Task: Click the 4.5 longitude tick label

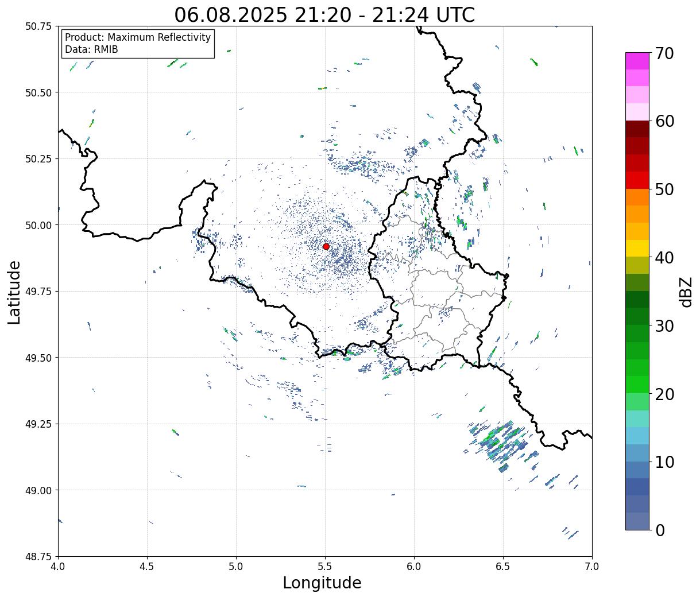Action: pos(147,567)
